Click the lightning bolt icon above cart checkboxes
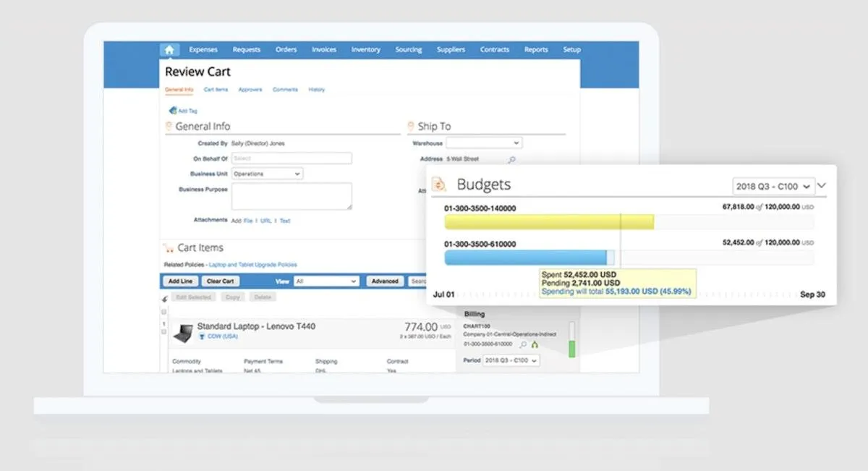This screenshot has width=868, height=471. tap(164, 299)
